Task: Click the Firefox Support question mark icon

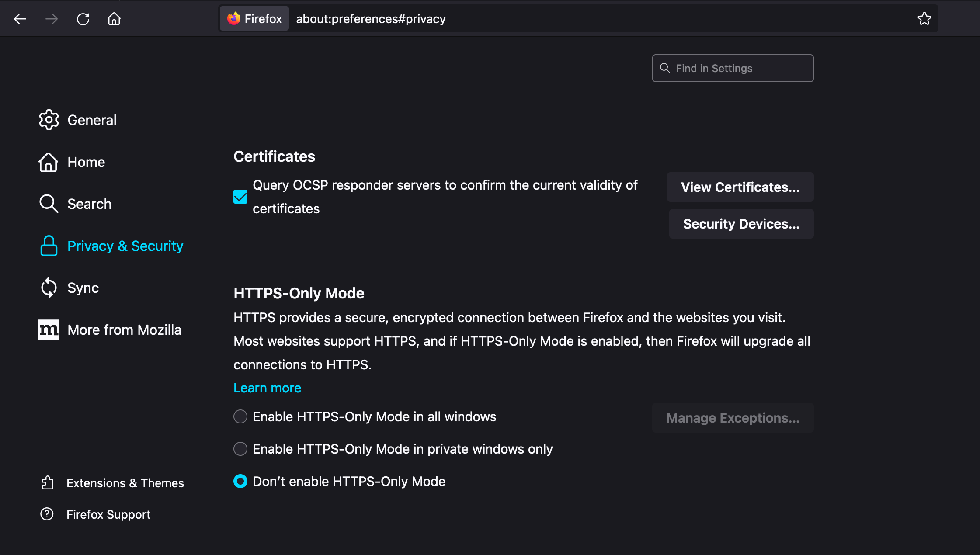Action: click(x=47, y=514)
